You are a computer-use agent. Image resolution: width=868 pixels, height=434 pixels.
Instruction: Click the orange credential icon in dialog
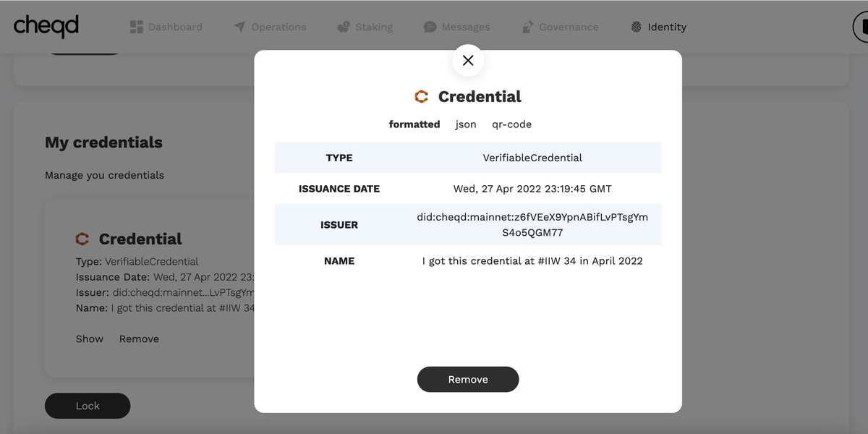pos(422,96)
